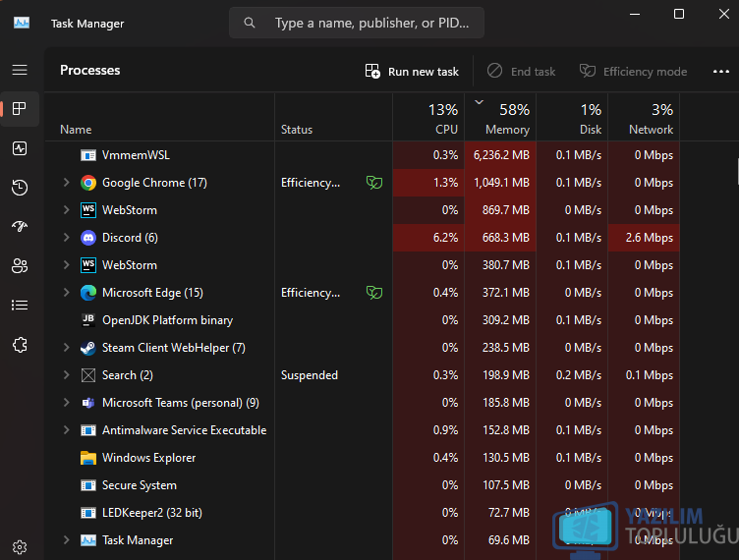Expand the 380.7 MB WebStorm process
The image size is (739, 560).
(x=67, y=265)
